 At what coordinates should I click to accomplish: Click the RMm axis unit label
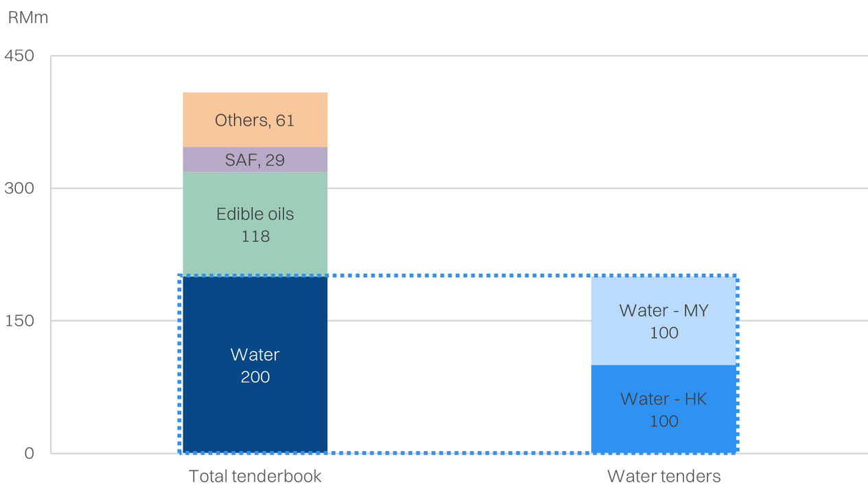[x=28, y=19]
